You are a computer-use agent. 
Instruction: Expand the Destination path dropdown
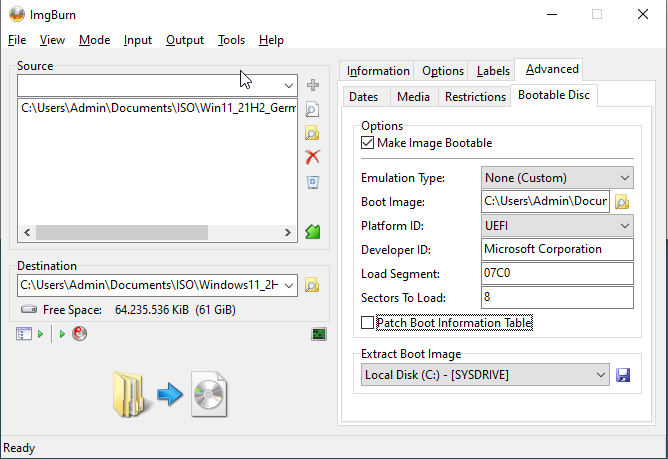pos(289,285)
